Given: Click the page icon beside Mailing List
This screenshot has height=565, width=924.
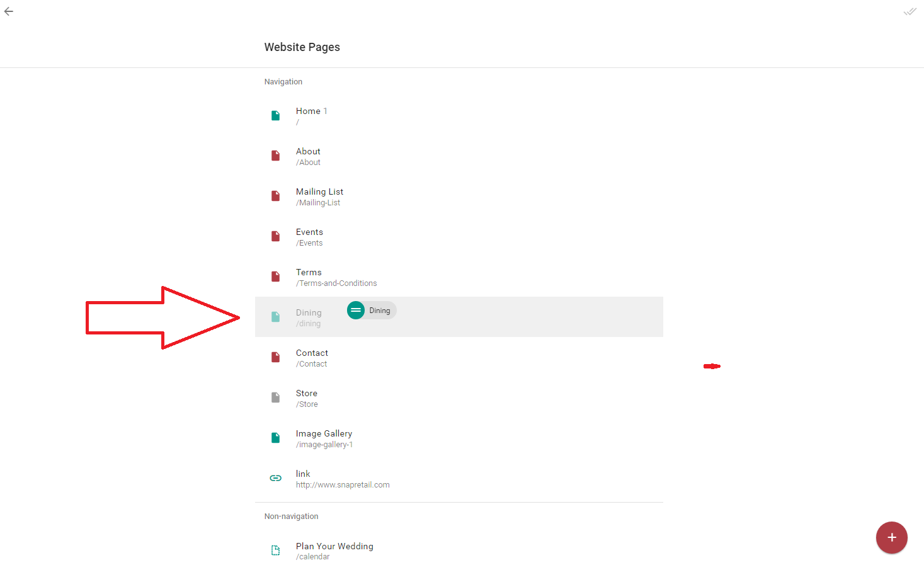Looking at the screenshot, I should (x=275, y=196).
